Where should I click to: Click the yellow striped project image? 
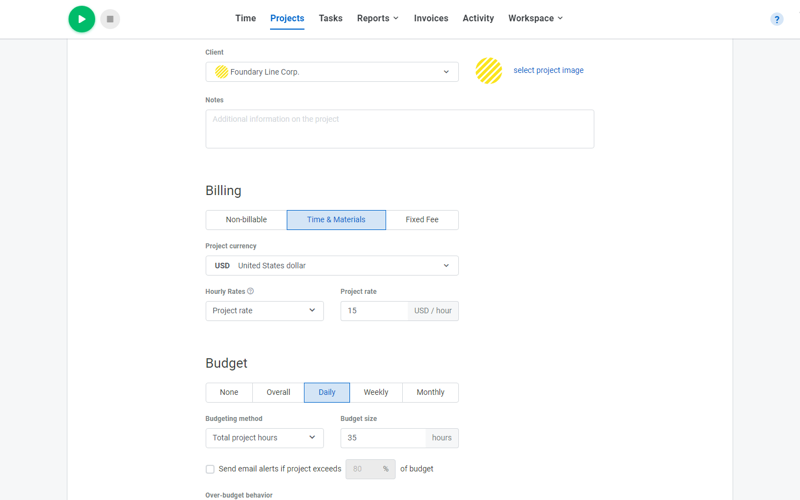[x=489, y=70]
